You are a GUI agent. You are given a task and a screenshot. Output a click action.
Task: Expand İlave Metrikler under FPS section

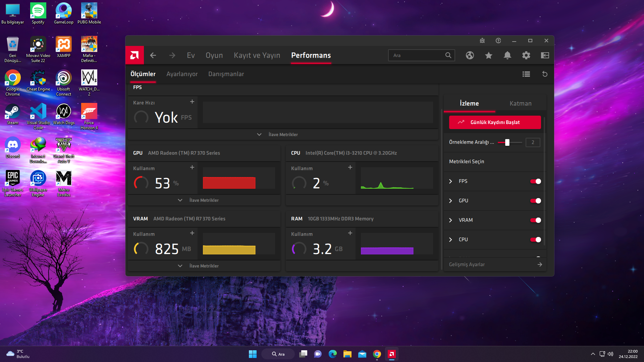[x=278, y=134]
